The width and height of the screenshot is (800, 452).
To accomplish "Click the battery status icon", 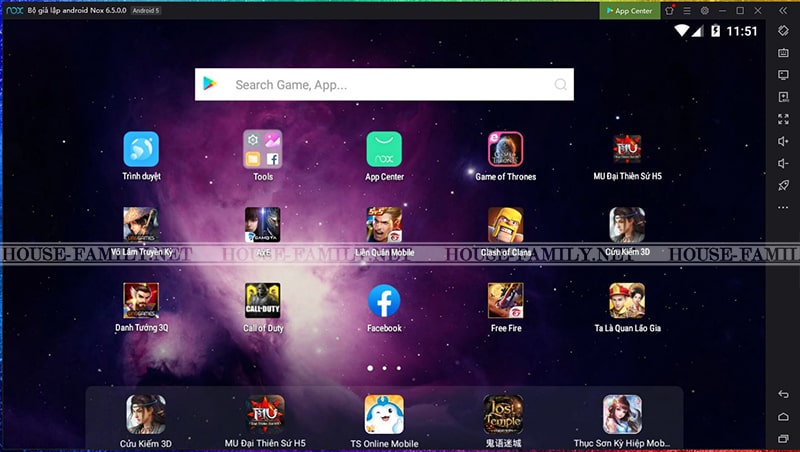I will pyautogui.click(x=715, y=31).
